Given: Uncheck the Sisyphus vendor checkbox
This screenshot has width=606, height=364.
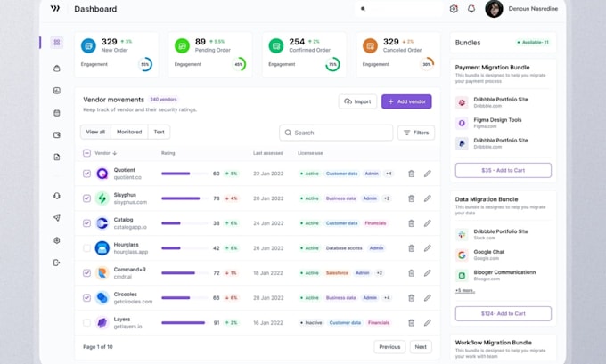Looking at the screenshot, I should point(86,198).
